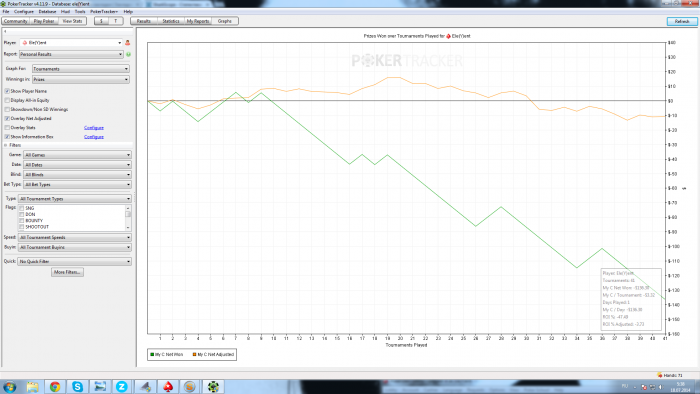Select the T tournament mode button

click(x=116, y=21)
